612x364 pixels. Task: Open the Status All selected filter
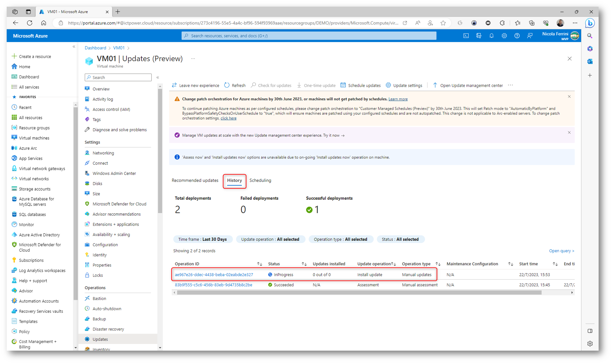coord(400,239)
